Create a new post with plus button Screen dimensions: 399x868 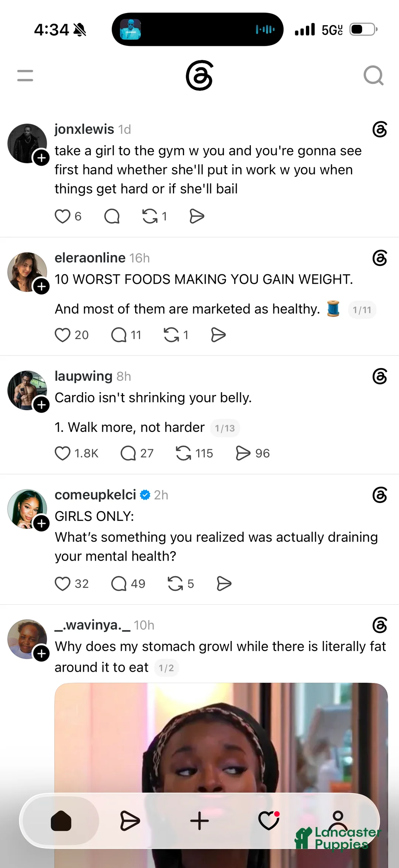(199, 821)
